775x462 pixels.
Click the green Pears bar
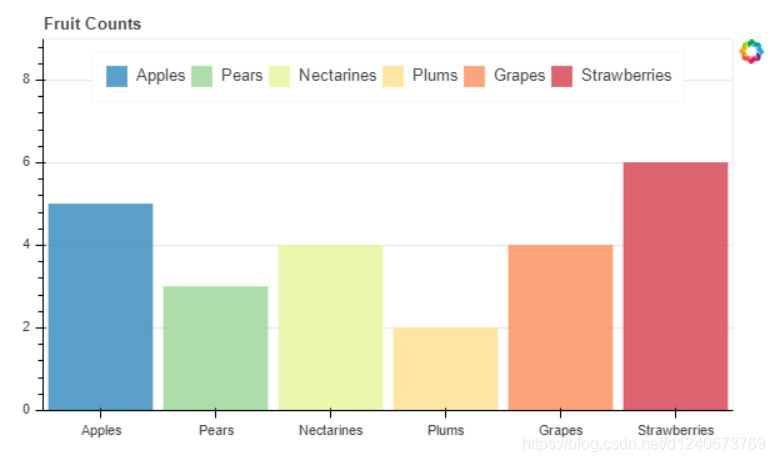[216, 348]
